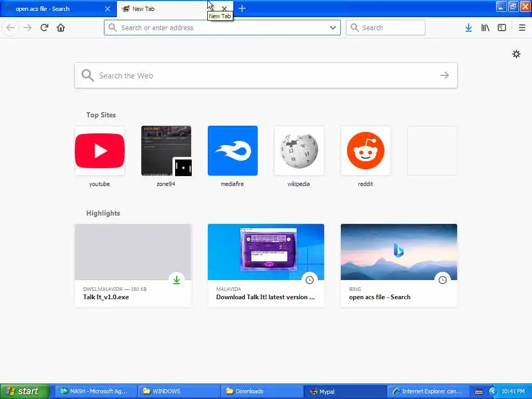
Task: Open the Downloads toolbar arrow
Action: tap(469, 28)
